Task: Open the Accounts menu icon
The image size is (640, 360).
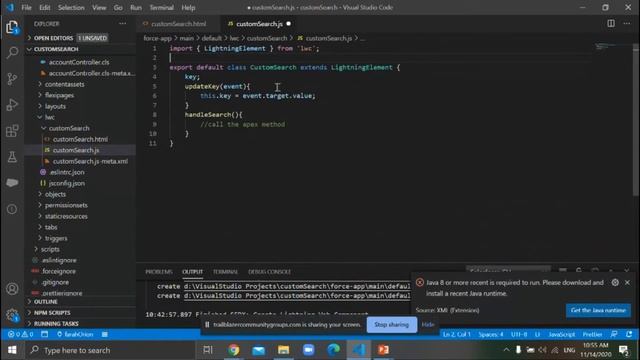Action: click(x=12, y=289)
